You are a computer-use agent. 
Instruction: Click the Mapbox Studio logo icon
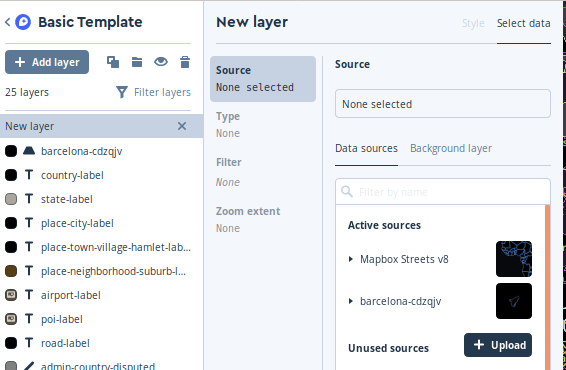click(23, 22)
